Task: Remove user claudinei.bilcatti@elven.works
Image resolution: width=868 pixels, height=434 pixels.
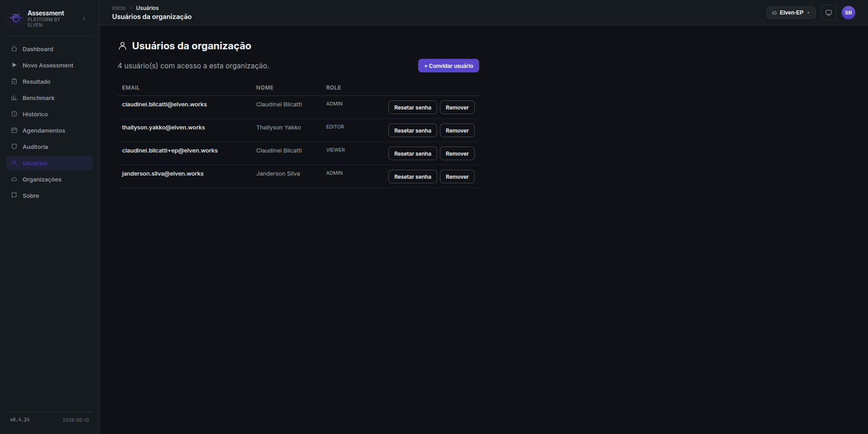Action: 457,107
